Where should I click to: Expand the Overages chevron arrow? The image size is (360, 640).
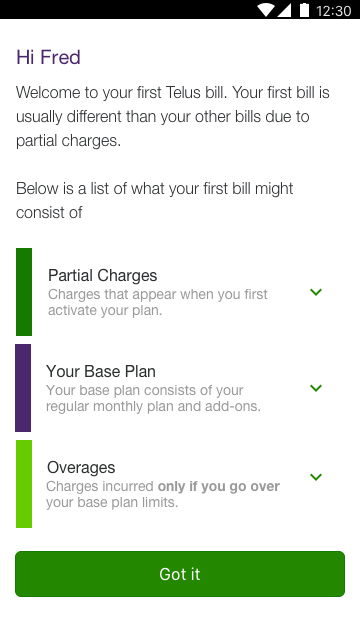click(x=316, y=477)
